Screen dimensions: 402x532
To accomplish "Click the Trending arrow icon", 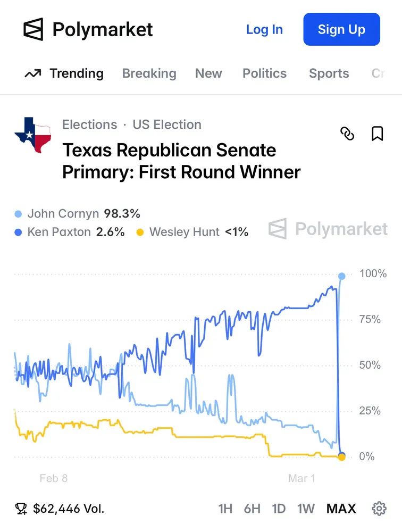I will point(33,74).
